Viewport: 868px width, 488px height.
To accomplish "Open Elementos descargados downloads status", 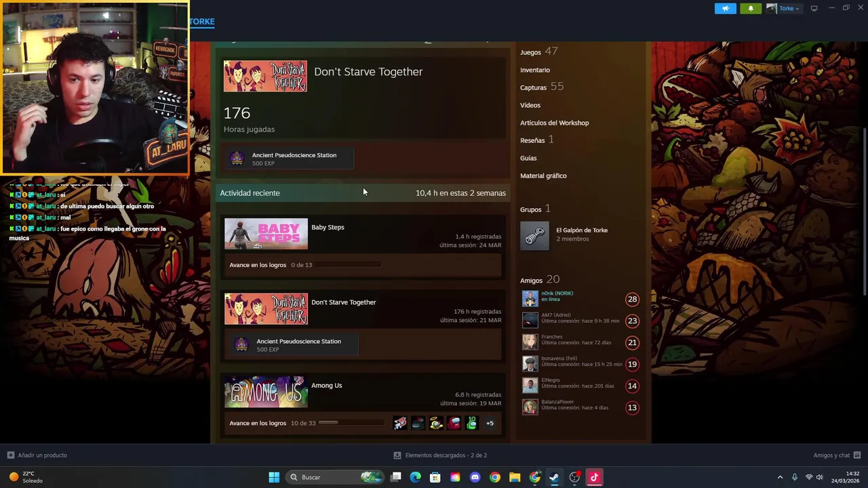I will click(440, 455).
